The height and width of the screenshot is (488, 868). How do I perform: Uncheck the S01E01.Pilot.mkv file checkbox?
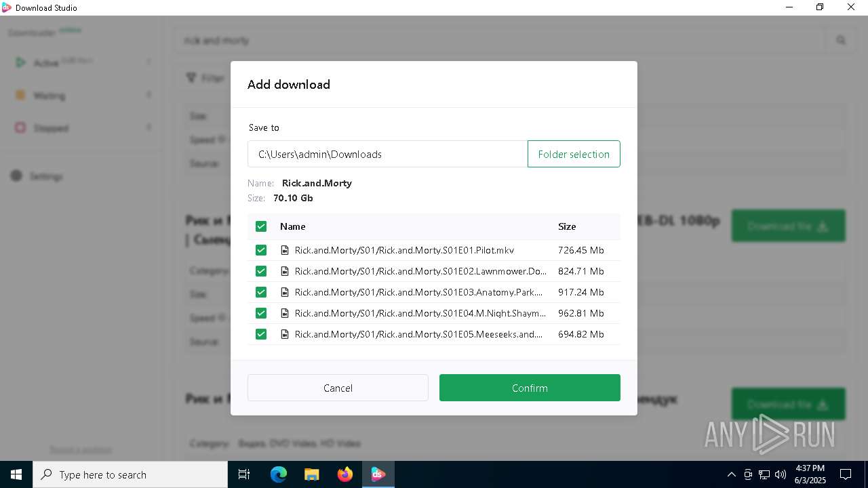pyautogui.click(x=261, y=250)
